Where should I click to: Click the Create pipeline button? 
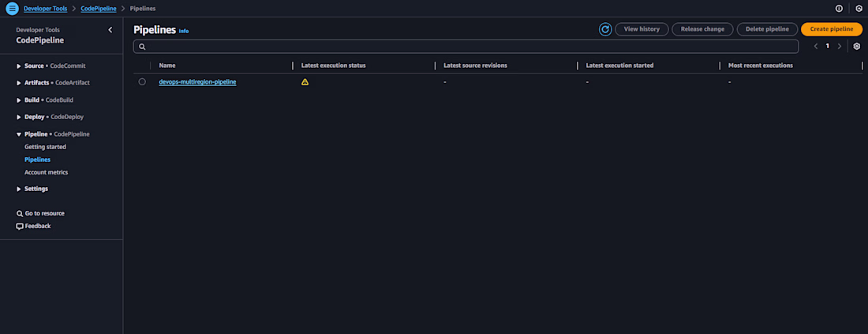click(832, 29)
